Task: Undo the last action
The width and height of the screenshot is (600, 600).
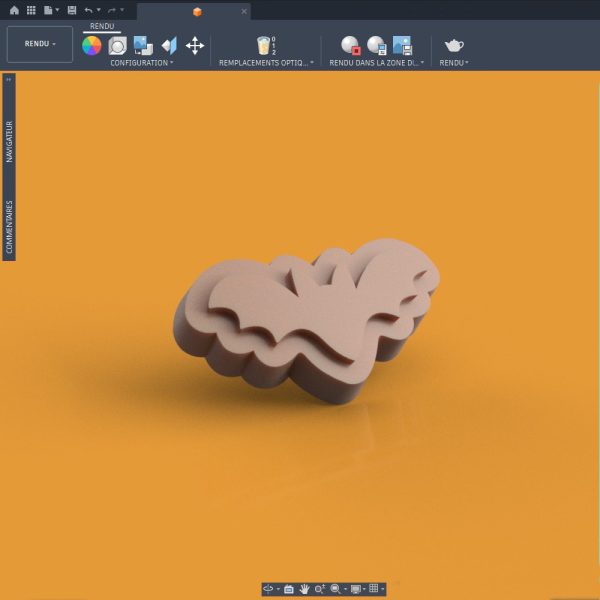Action: (x=88, y=10)
